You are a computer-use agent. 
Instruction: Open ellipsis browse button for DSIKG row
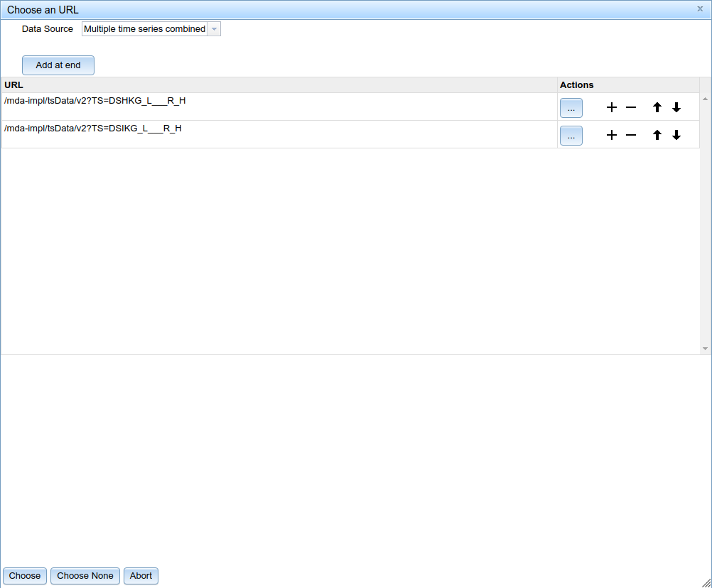click(x=571, y=136)
